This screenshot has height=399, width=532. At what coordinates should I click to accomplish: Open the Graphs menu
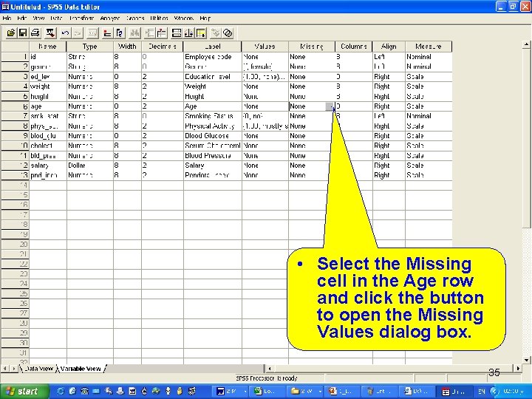pyautogui.click(x=135, y=18)
